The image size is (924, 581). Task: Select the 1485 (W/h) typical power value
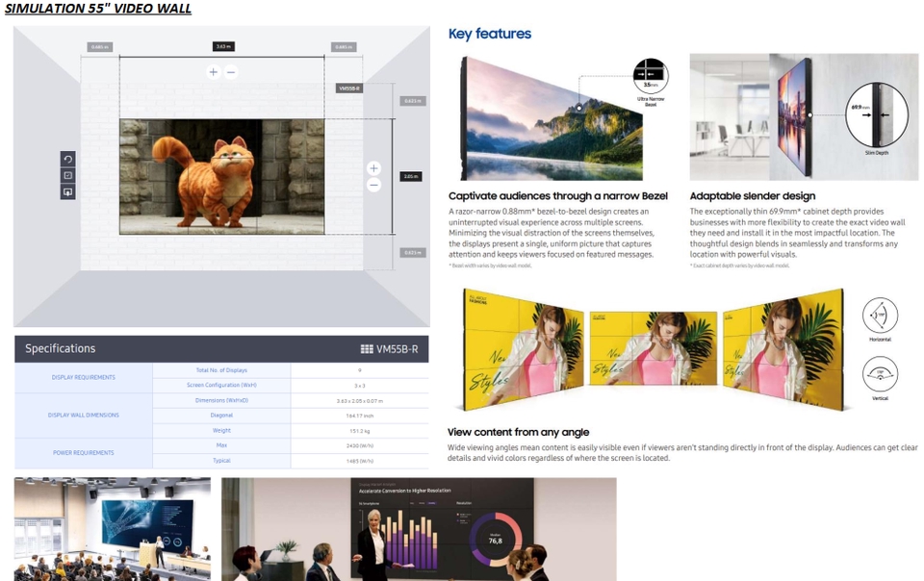point(359,461)
